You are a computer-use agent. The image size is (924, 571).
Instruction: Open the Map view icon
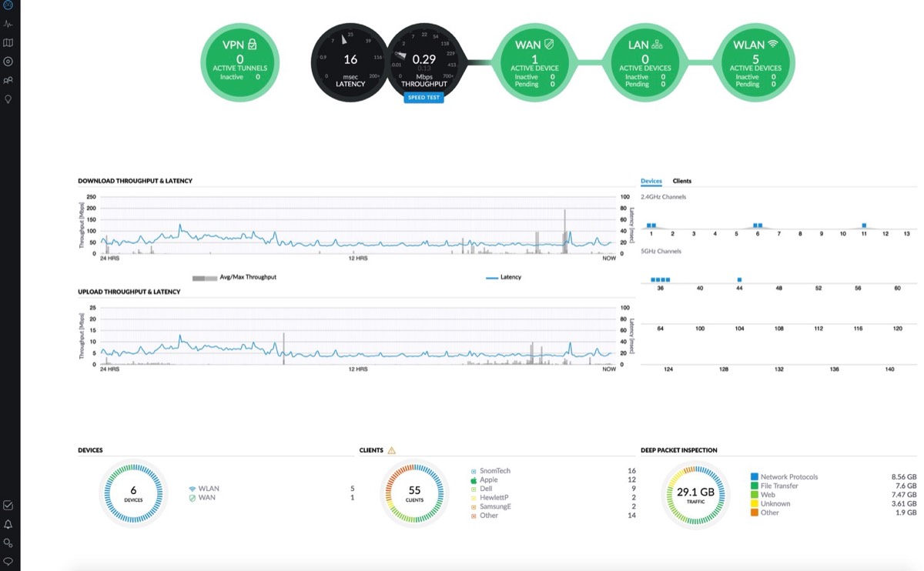(8, 43)
